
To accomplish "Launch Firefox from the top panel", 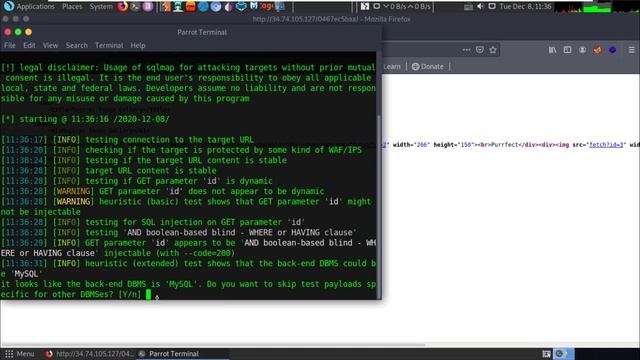I will (x=122, y=6).
